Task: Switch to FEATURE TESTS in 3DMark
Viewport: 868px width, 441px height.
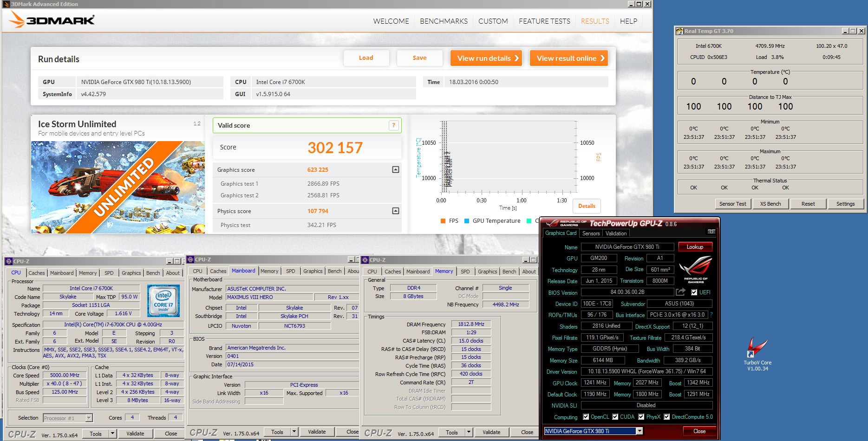Action: point(544,21)
